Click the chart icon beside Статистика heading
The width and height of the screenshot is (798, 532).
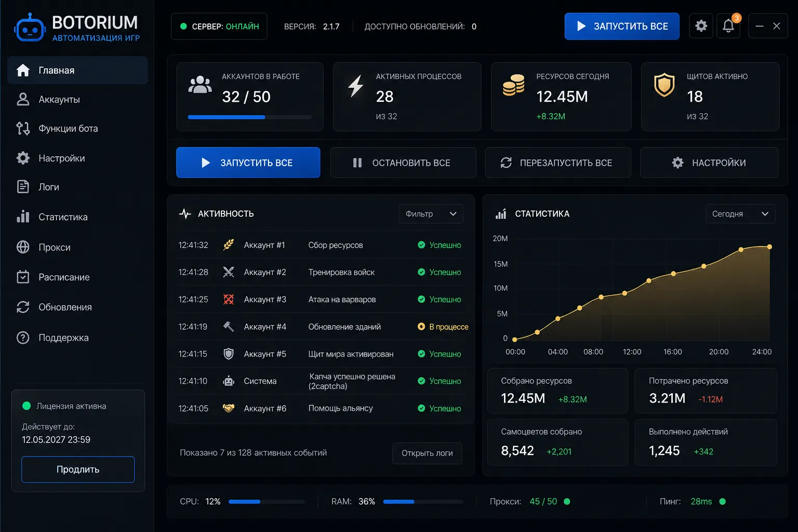click(x=501, y=214)
